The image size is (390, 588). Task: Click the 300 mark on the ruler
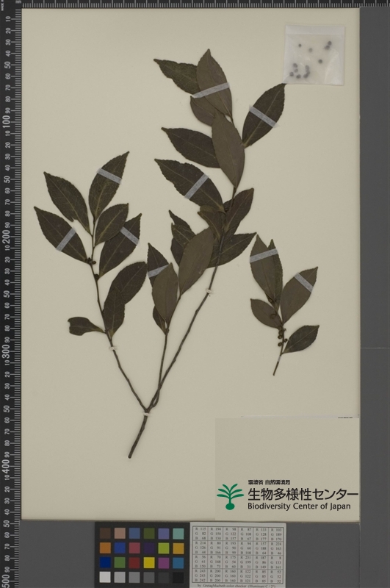[x=7, y=351]
